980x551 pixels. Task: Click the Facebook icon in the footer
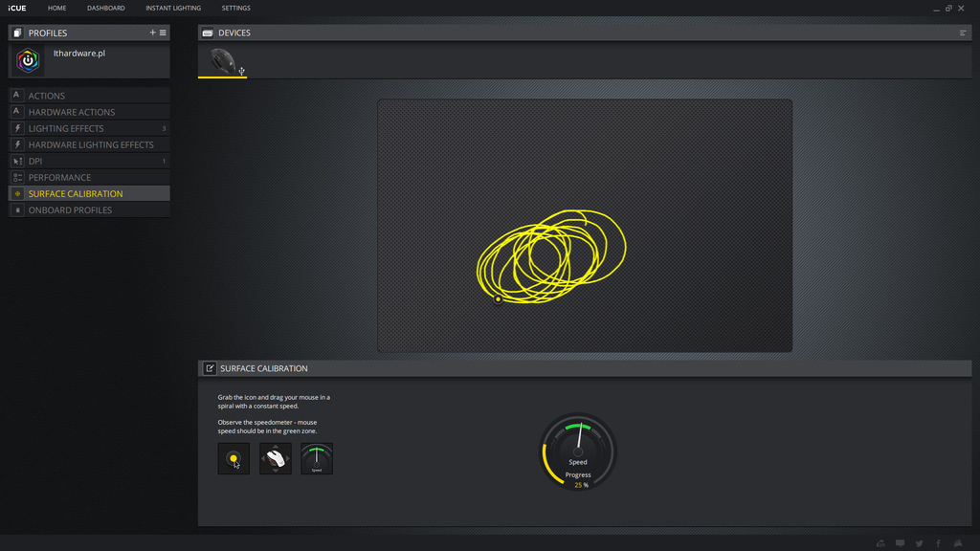938,542
